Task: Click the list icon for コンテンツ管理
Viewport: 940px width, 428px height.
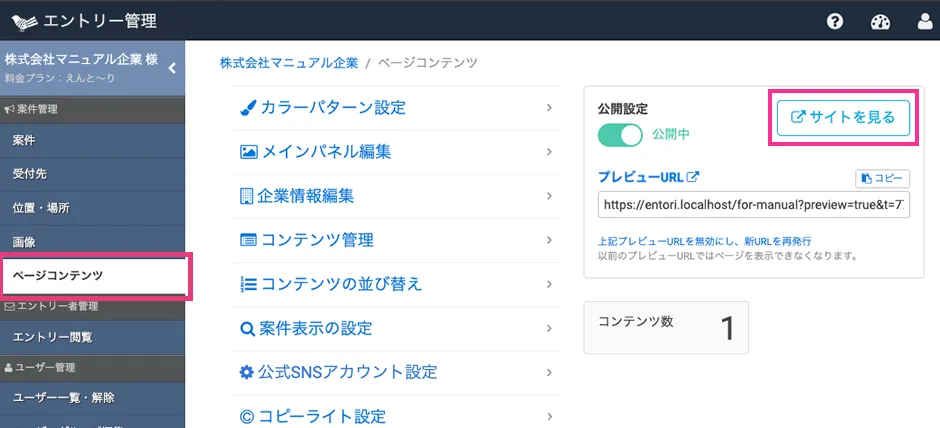Action: (x=248, y=240)
